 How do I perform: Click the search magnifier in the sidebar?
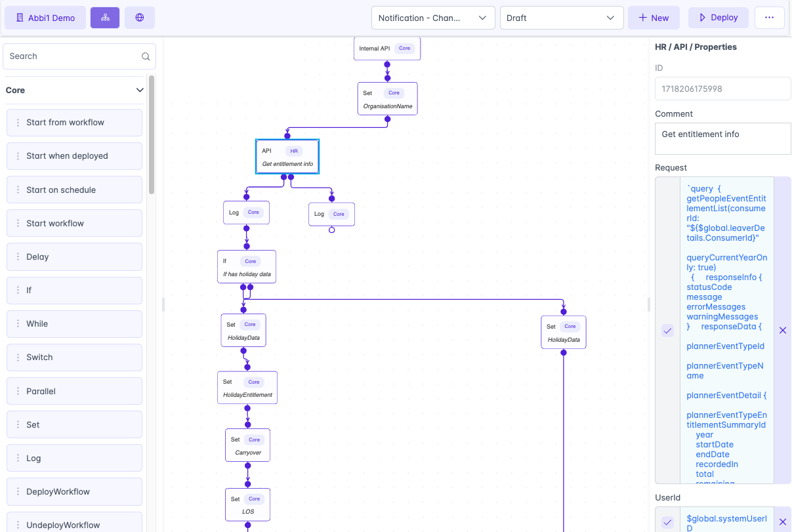pos(146,56)
